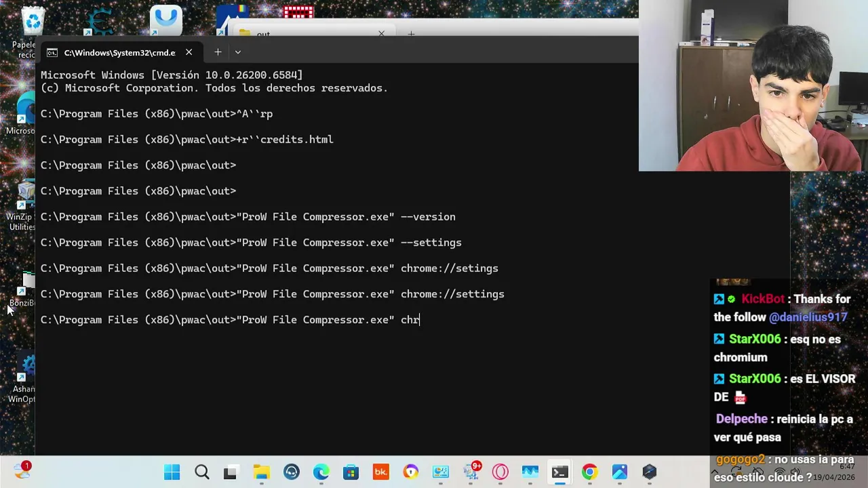Click the KickBot chat username

coord(763,299)
